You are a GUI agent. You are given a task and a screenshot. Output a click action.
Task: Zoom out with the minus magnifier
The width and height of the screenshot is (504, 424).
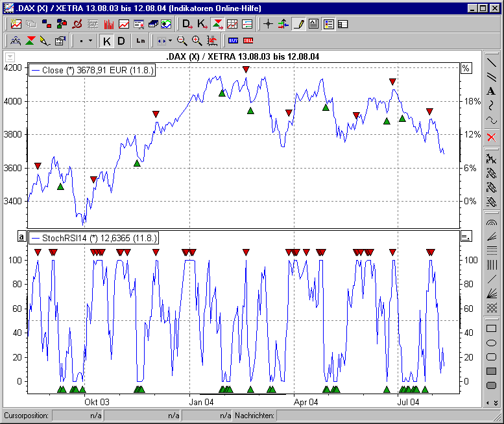[182, 41]
